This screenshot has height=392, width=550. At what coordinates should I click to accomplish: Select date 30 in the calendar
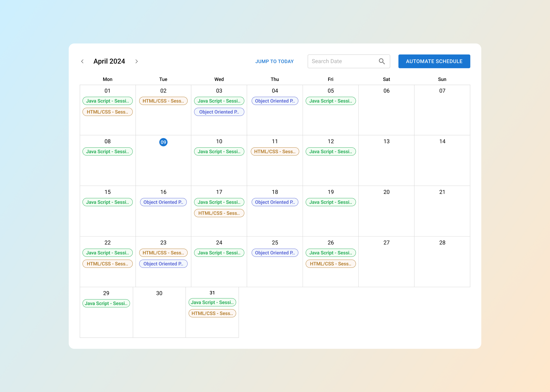[x=159, y=293]
